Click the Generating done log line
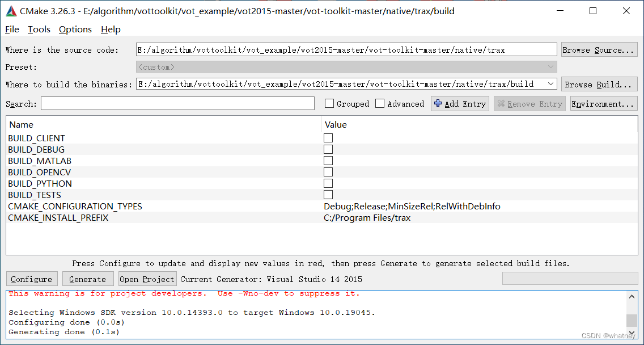644x345 pixels. point(64,332)
